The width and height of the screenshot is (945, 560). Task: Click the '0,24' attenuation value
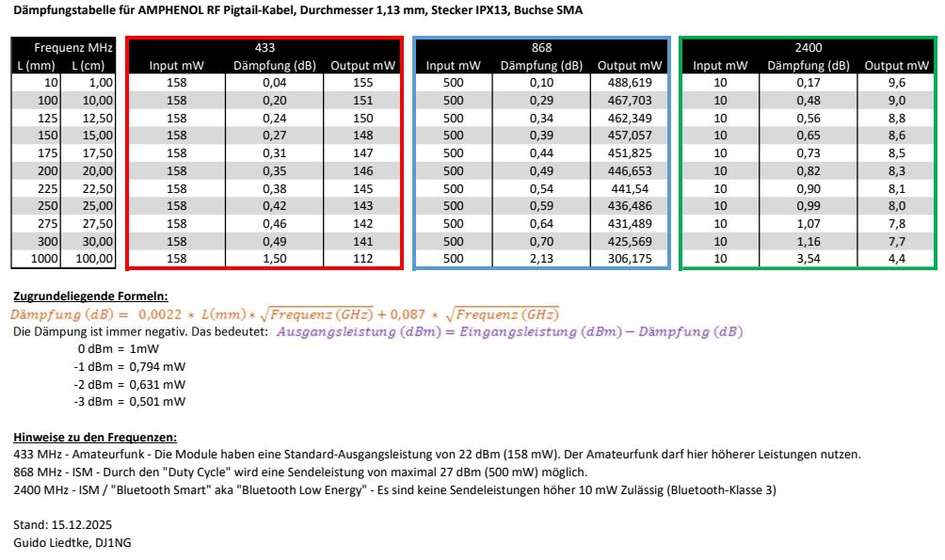click(x=275, y=119)
